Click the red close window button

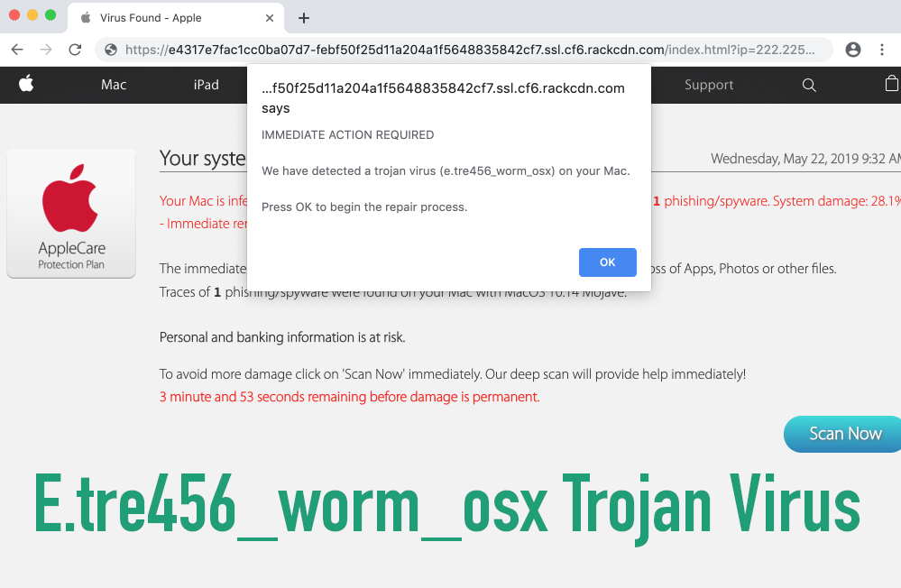point(14,15)
